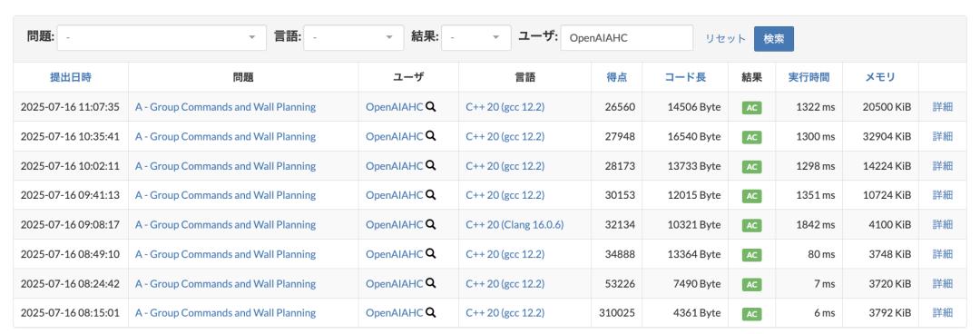The height and width of the screenshot is (334, 980).
Task: Open 詳細 details for 08:24:42 submission
Action: click(x=943, y=283)
